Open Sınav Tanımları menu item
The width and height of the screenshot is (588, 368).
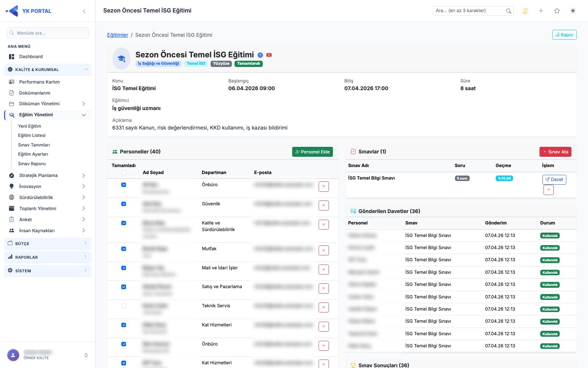pos(34,145)
